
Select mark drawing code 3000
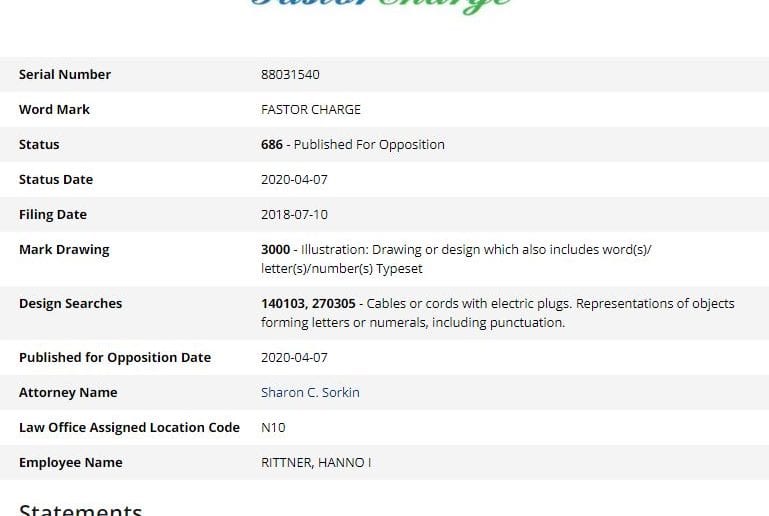276,250
